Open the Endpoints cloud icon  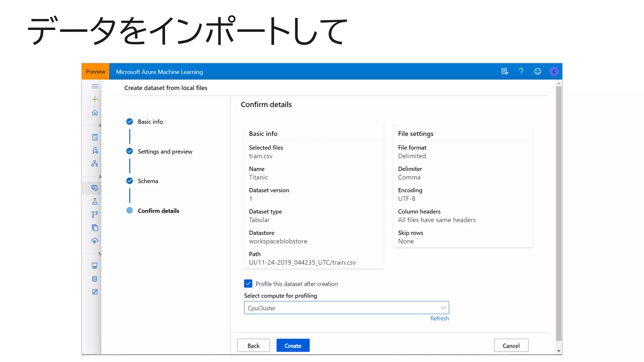pyautogui.click(x=95, y=241)
